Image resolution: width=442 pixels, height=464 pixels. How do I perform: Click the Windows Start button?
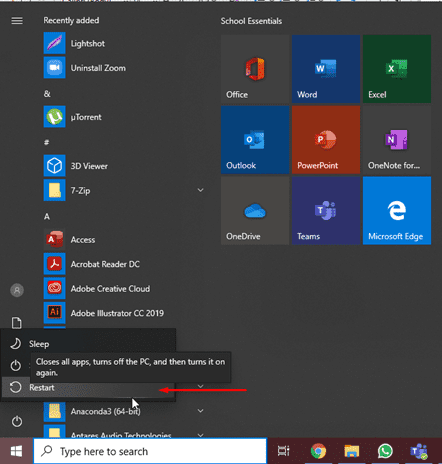click(16, 451)
